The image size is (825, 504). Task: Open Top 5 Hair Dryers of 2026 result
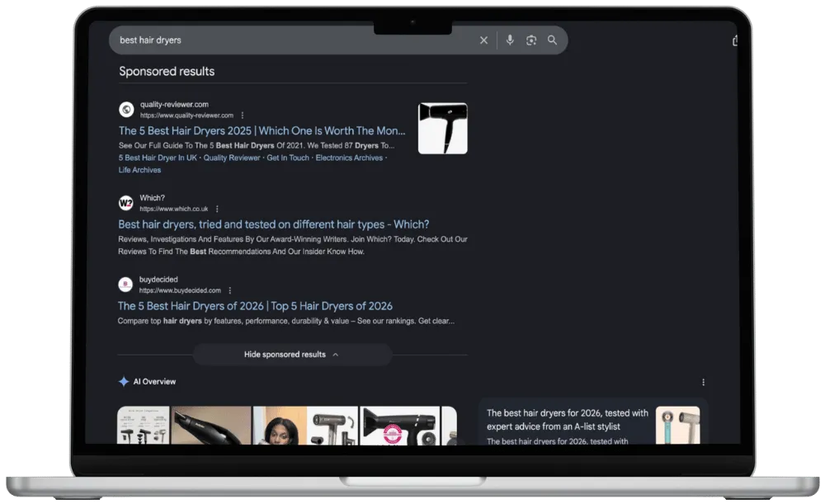pyautogui.click(x=255, y=306)
